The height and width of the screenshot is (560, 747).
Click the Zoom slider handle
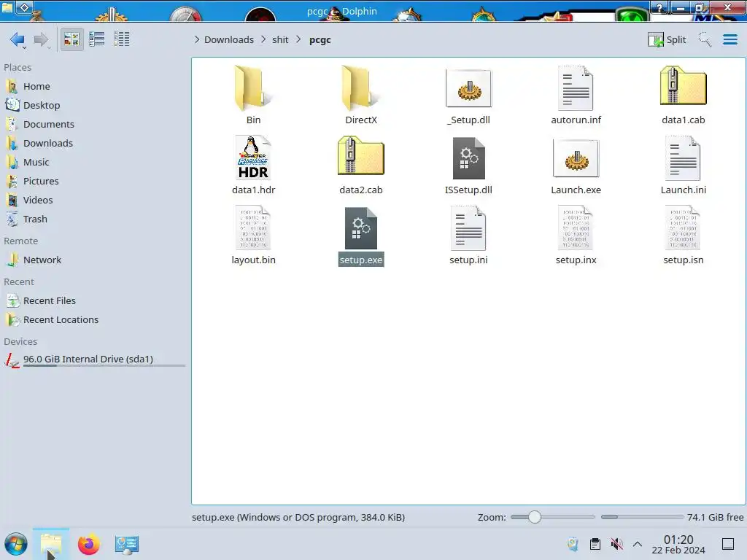[535, 517]
